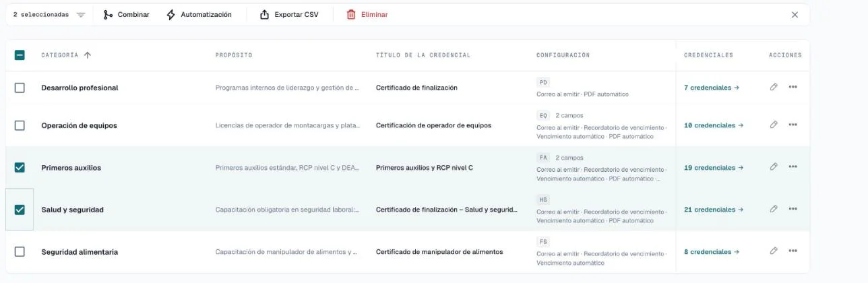
Task: Click the Credenciales column header
Action: tap(708, 55)
